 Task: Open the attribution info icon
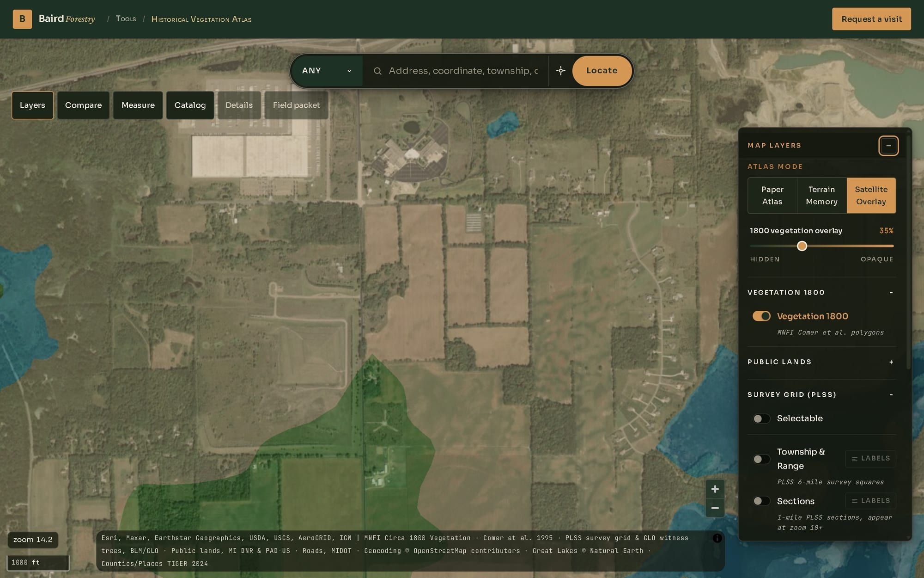(717, 538)
